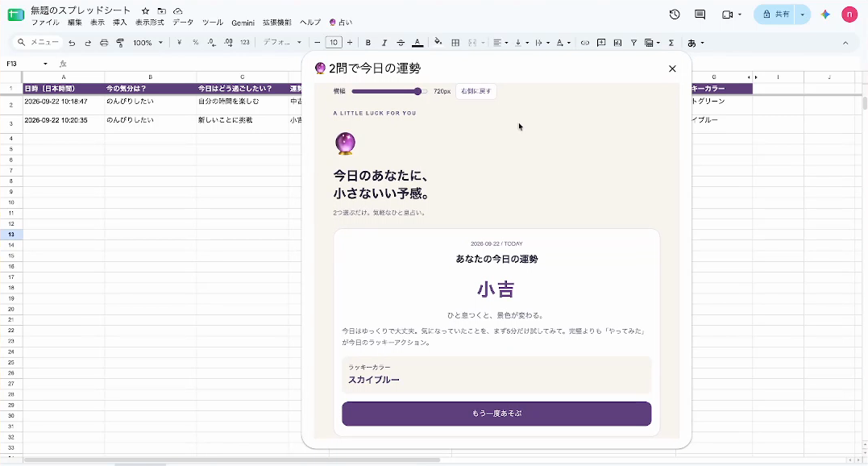This screenshot has height=466, width=868.
Task: Open the Sheets home logo
Action: coord(15,15)
